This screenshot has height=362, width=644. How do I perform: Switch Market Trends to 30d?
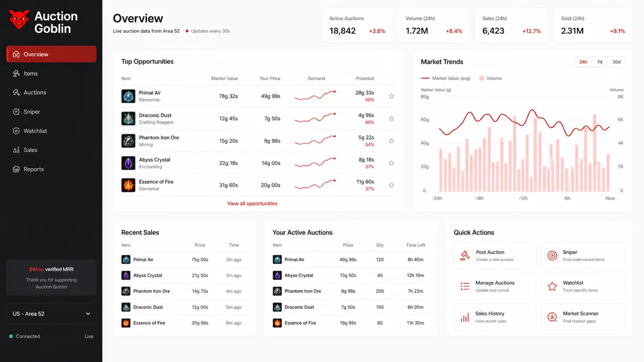coord(616,62)
